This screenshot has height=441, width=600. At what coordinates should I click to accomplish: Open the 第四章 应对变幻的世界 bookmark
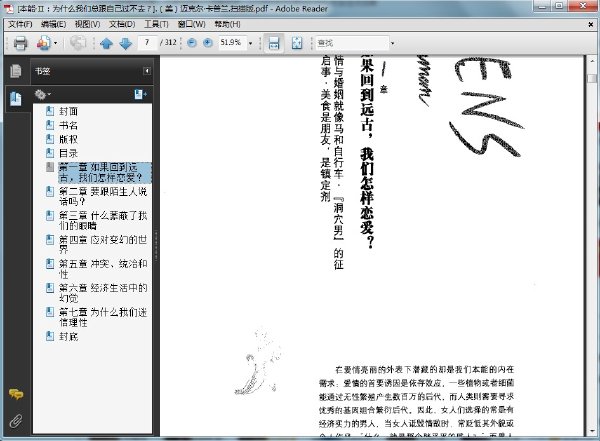point(103,245)
